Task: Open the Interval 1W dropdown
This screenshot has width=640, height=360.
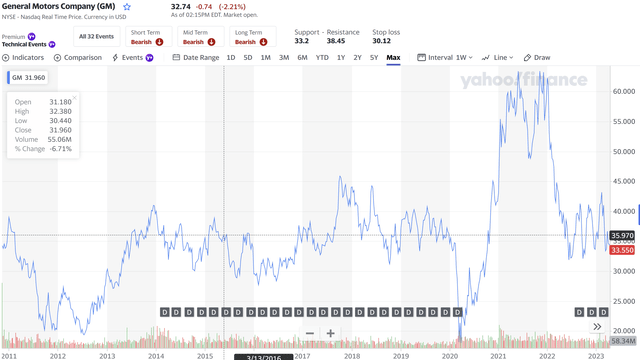Action: click(x=445, y=58)
